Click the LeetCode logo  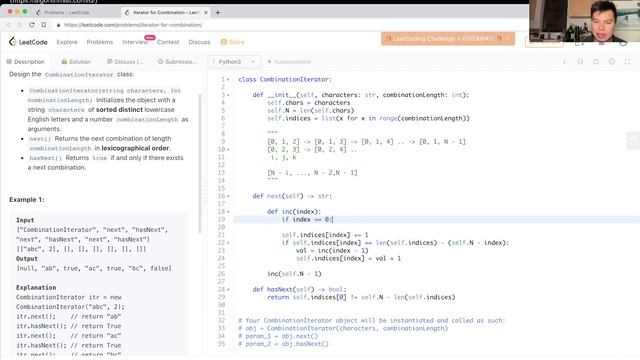click(x=28, y=42)
